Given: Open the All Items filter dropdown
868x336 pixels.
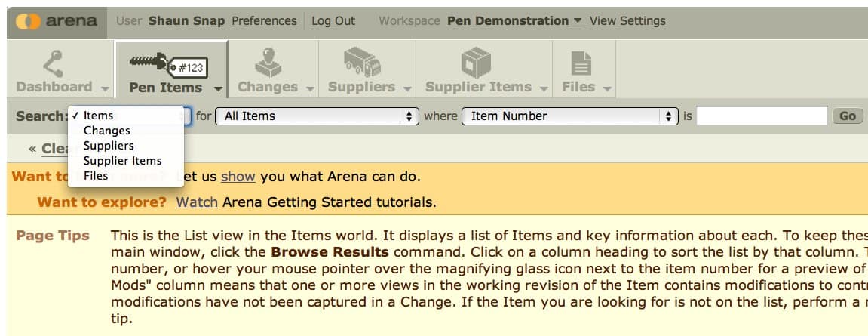Looking at the screenshot, I should (x=317, y=116).
